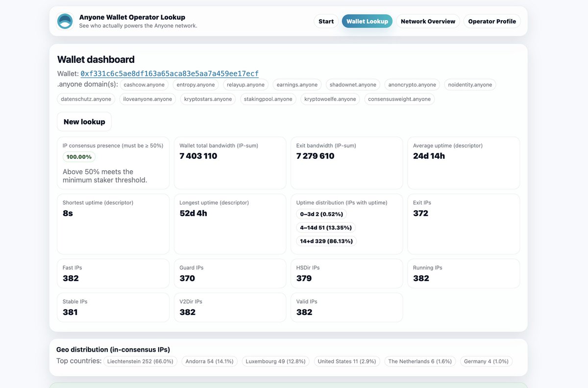Click the 14+d 329 (86.13%) uptime chip

click(x=326, y=241)
